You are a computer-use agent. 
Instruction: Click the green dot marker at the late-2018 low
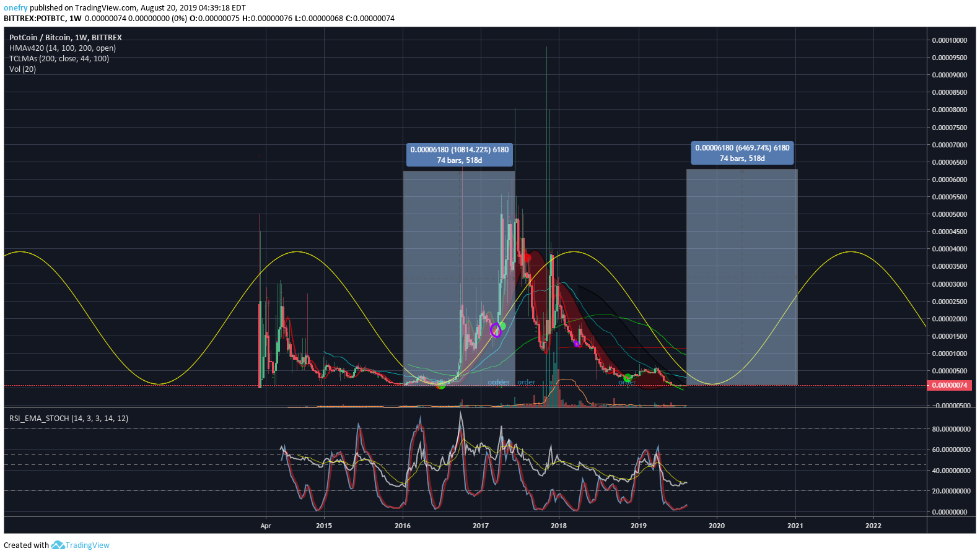click(x=627, y=378)
